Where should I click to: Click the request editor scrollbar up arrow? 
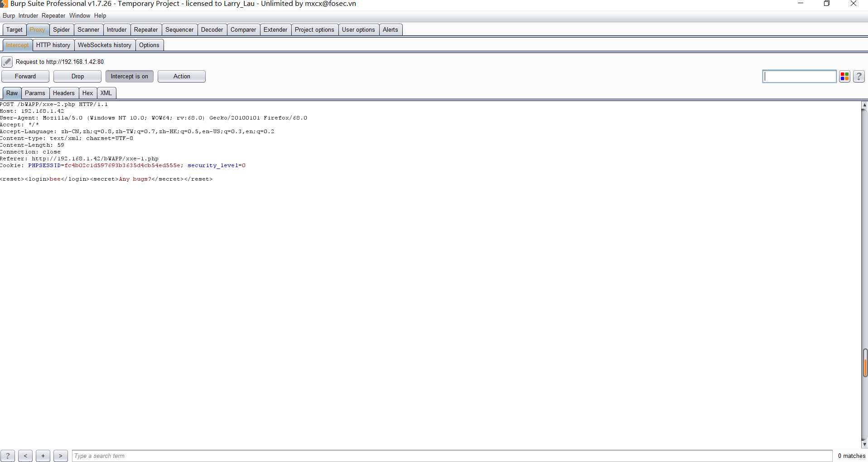tap(864, 105)
